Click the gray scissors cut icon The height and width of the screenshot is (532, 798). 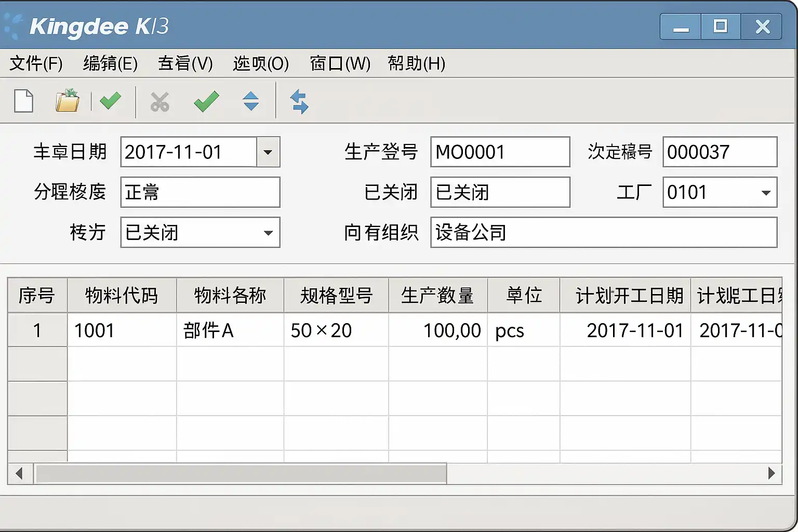tap(159, 101)
